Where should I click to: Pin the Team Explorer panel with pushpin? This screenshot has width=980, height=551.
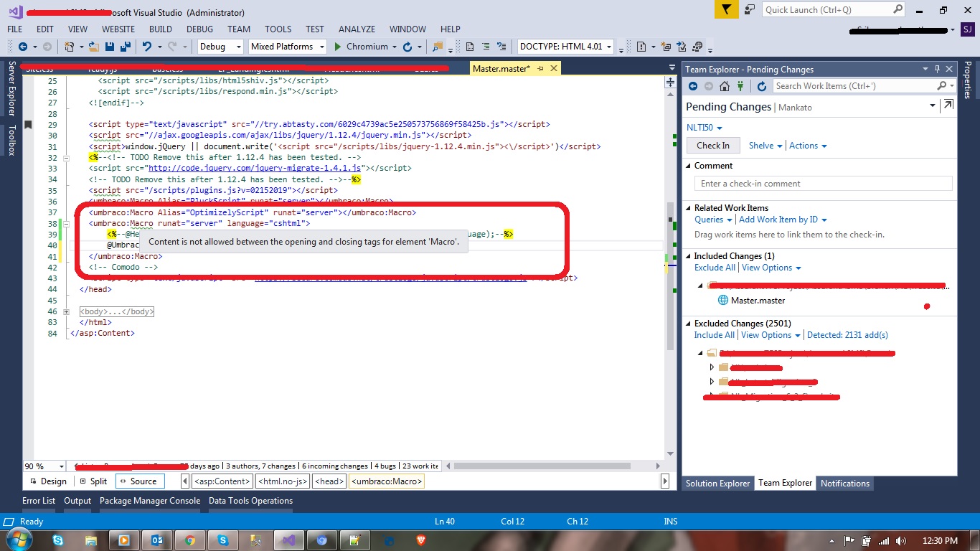coord(937,70)
